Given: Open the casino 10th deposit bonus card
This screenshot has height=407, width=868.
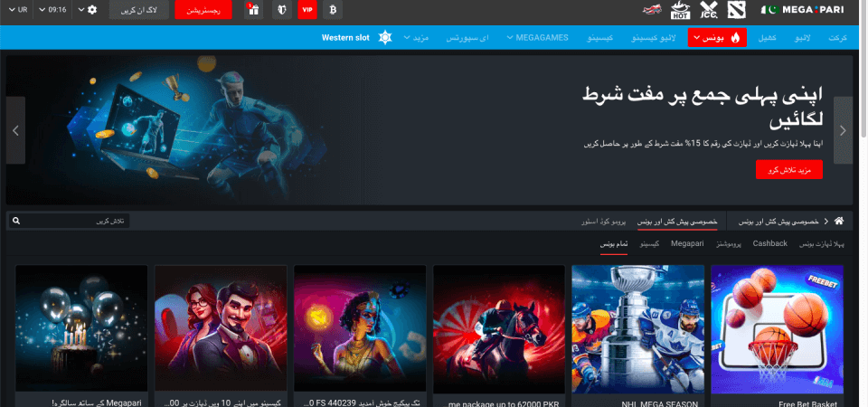Looking at the screenshot, I should (221, 336).
